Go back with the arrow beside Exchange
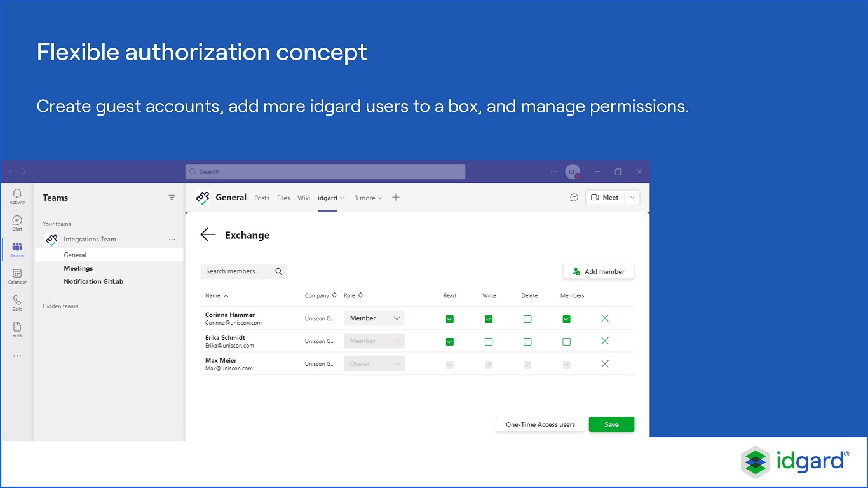Viewport: 868px width, 488px height. [x=208, y=235]
